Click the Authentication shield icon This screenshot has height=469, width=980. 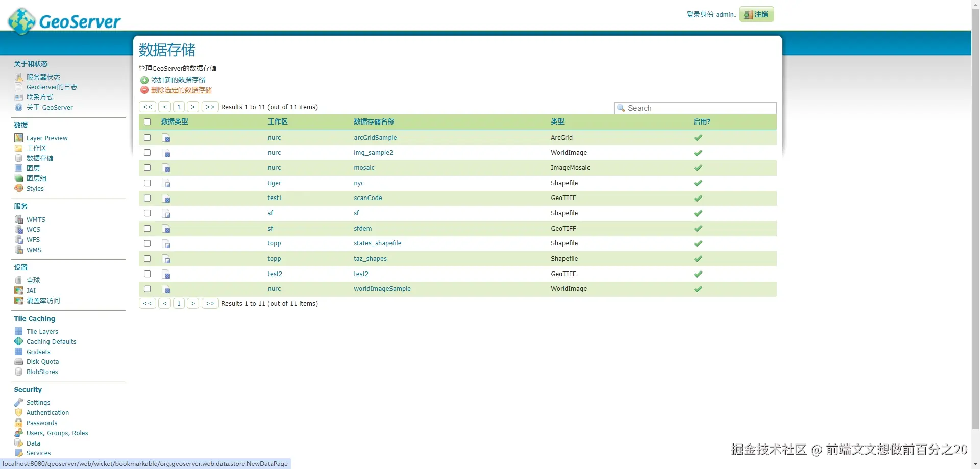19,412
